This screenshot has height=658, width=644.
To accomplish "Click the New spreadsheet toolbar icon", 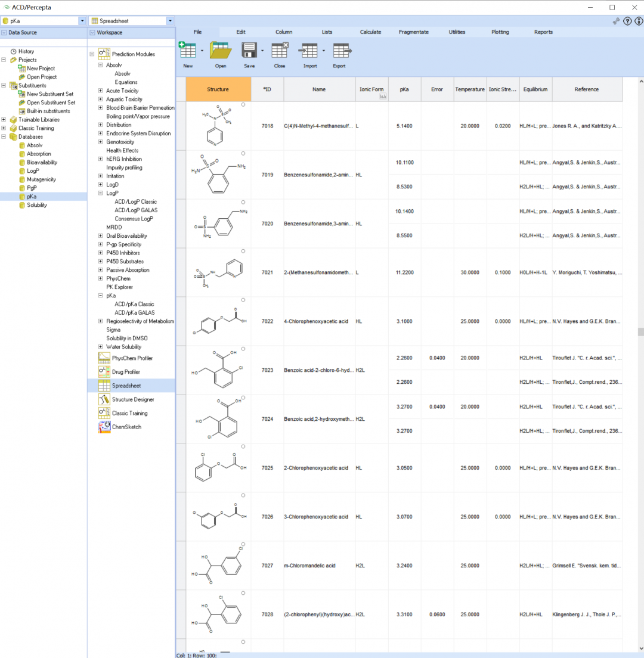I will pos(188,51).
